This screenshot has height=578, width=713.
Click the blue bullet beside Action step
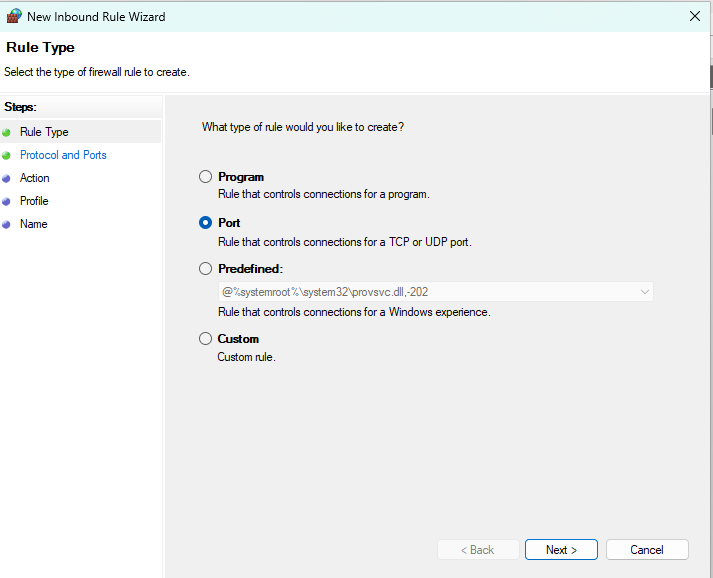pyautogui.click(x=6, y=178)
